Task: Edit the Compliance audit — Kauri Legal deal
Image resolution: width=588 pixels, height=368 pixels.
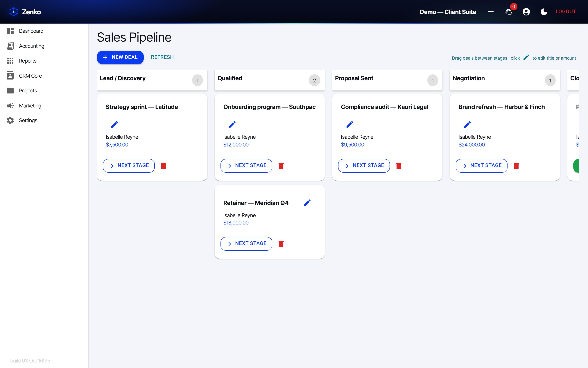Action: (x=350, y=124)
